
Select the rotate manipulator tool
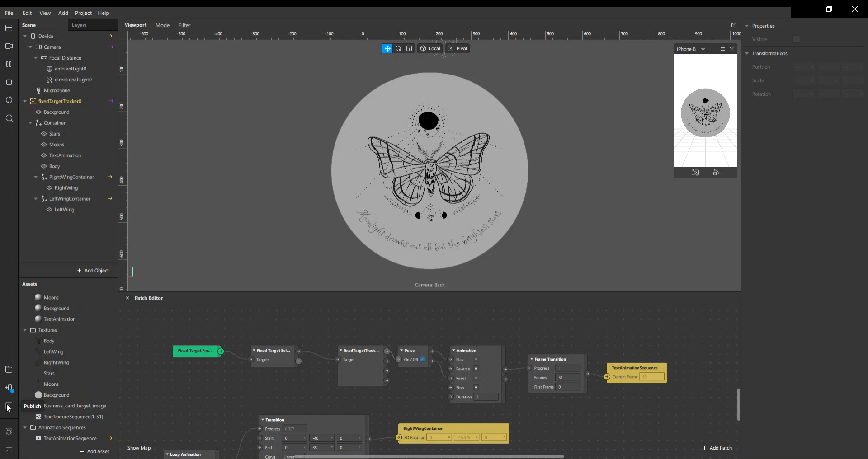398,48
